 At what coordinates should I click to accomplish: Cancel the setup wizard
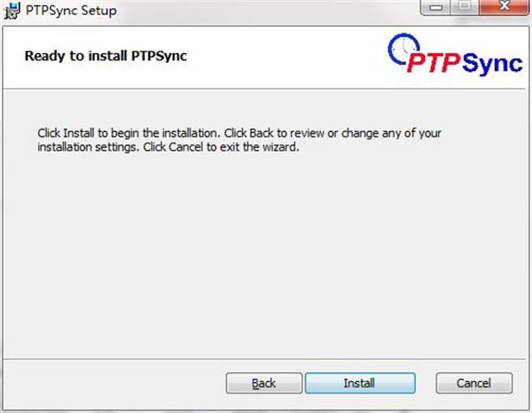tap(474, 383)
